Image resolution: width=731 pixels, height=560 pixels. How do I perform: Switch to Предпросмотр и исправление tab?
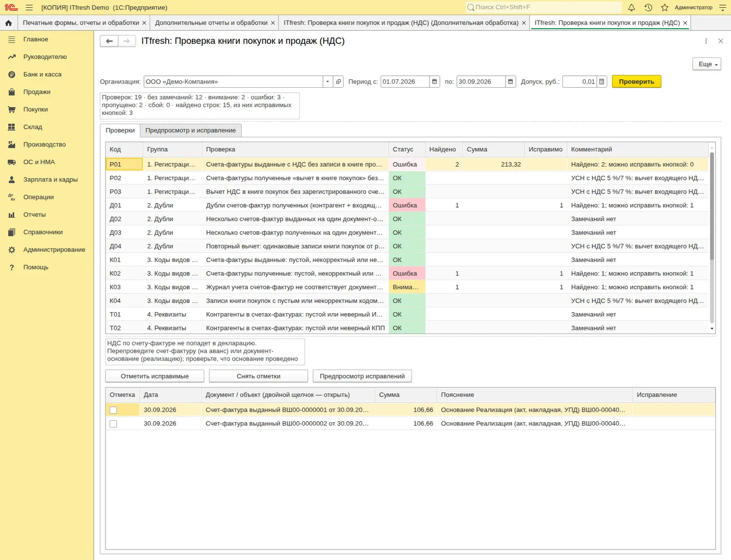[191, 130]
